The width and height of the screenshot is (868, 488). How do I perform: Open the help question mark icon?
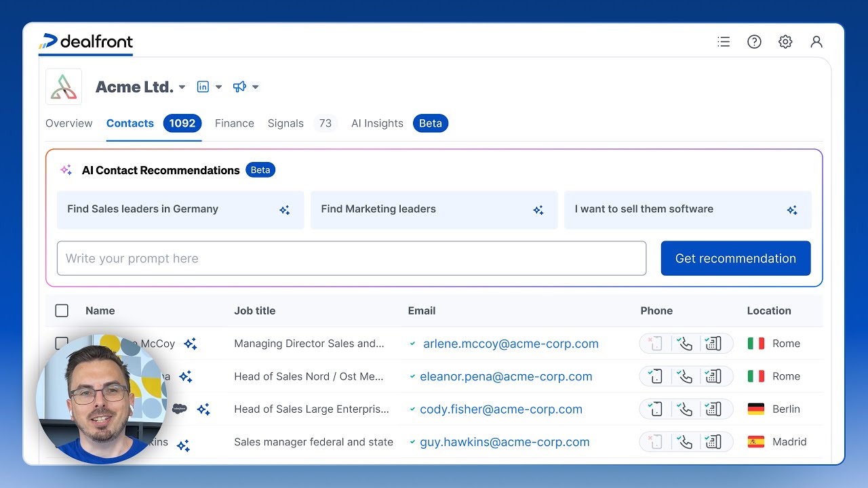(754, 42)
